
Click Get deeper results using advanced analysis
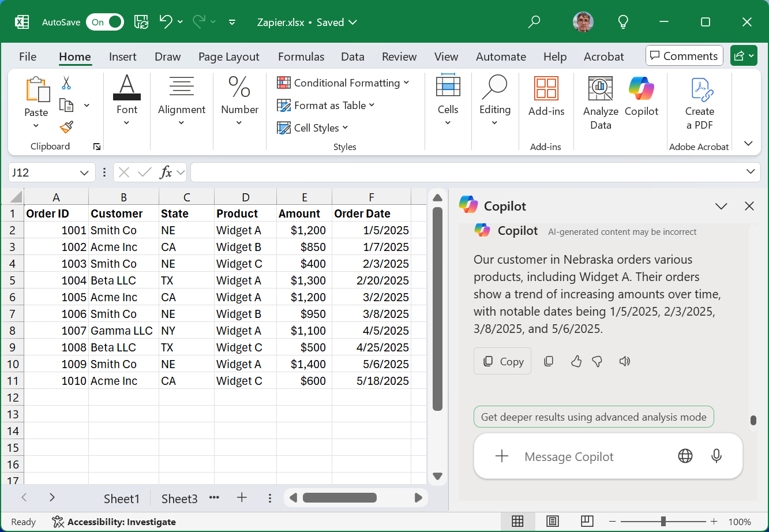[x=594, y=417]
